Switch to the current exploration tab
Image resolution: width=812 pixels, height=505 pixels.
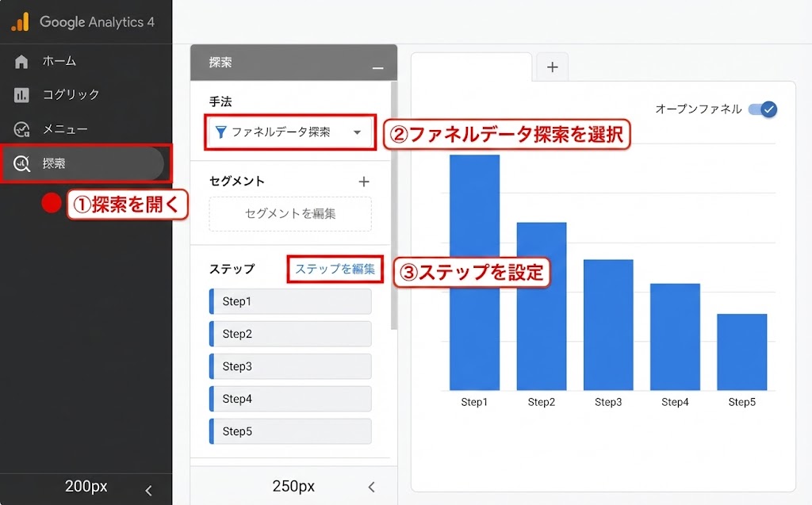click(471, 67)
